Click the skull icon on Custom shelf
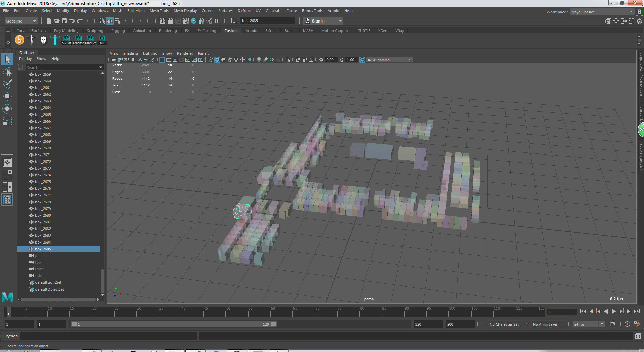 pyautogui.click(x=43, y=40)
